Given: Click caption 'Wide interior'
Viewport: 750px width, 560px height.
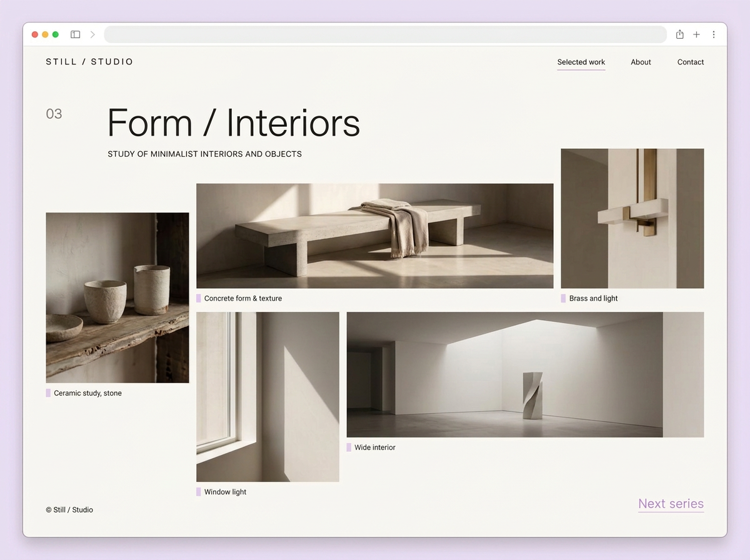Looking at the screenshot, I should 375,447.
